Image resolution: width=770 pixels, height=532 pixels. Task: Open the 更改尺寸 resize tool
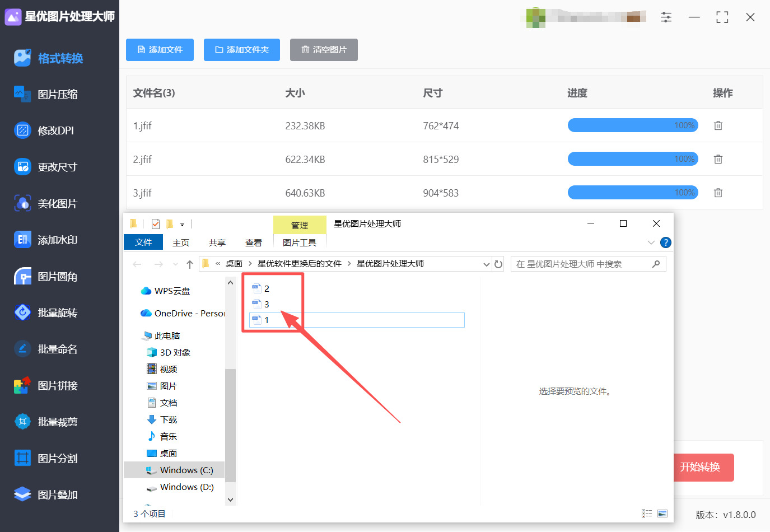[46, 167]
